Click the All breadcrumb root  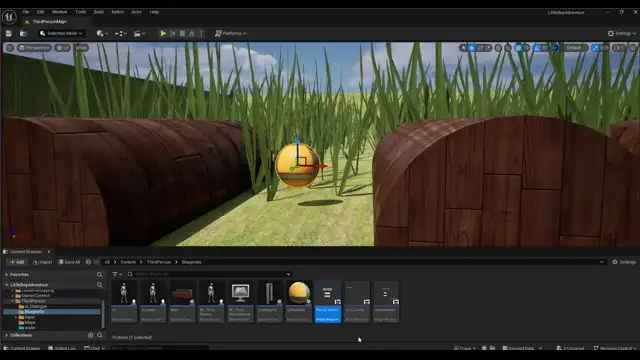click(107, 262)
